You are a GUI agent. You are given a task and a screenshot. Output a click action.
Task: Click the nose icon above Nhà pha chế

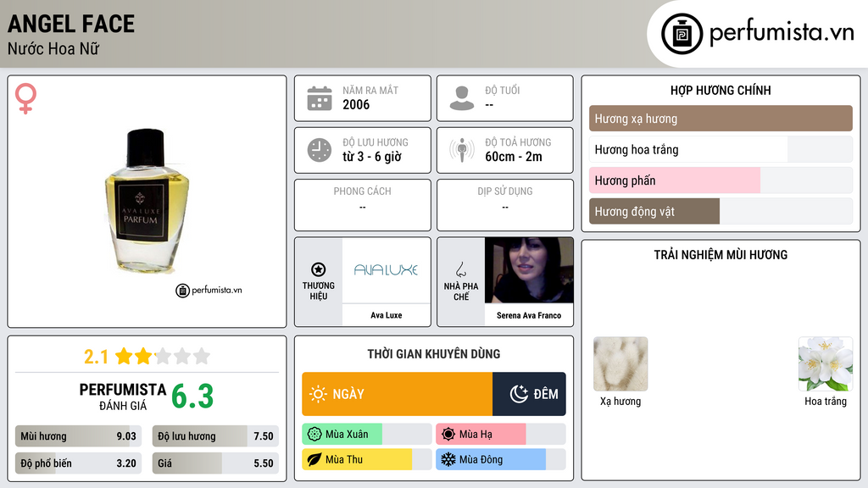[460, 269]
